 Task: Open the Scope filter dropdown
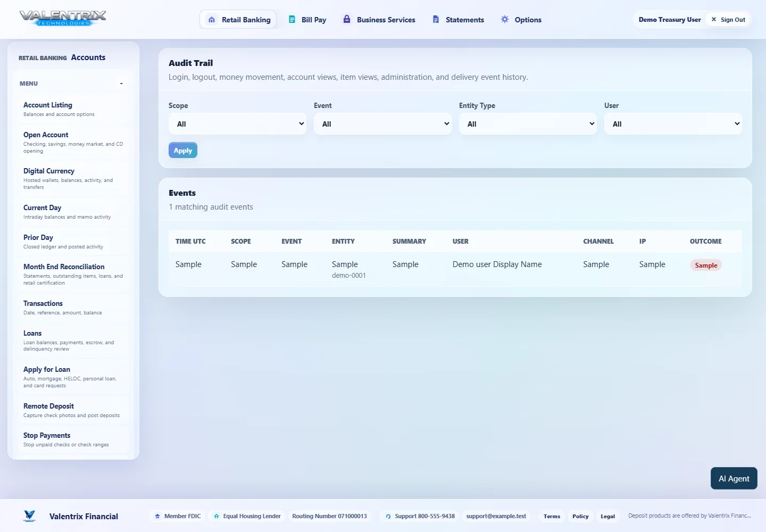click(x=237, y=124)
